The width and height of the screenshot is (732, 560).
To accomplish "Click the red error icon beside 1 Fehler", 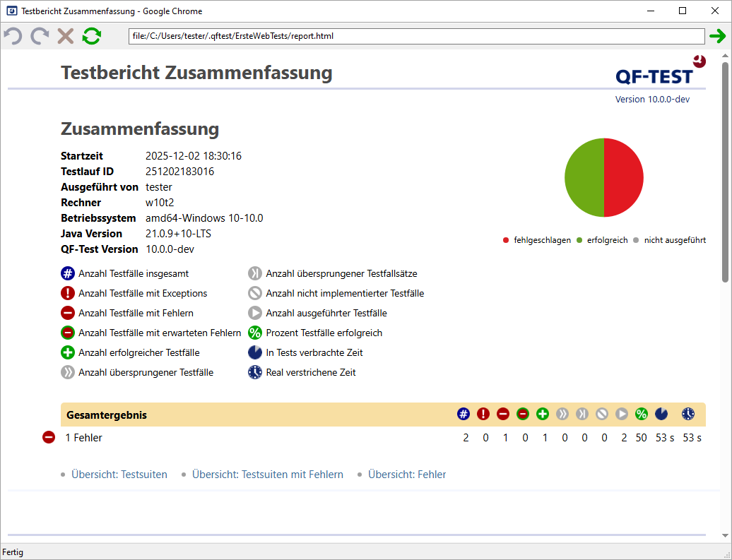I will pyautogui.click(x=49, y=438).
